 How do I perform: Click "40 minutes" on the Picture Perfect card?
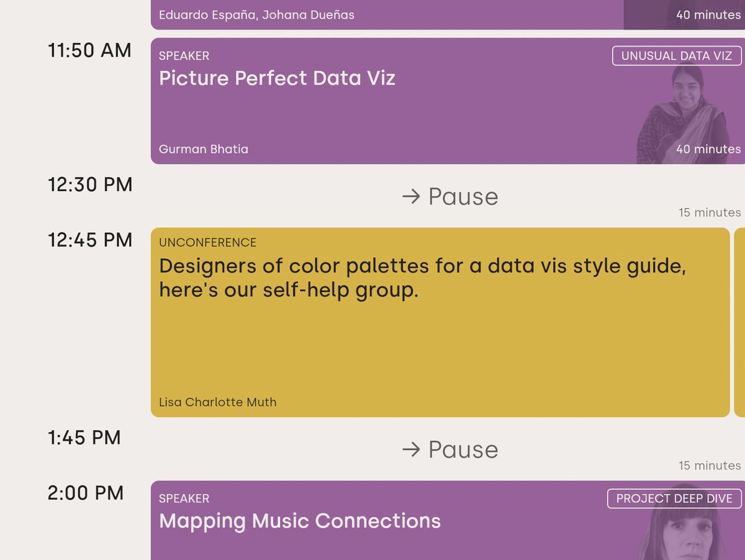tap(708, 149)
